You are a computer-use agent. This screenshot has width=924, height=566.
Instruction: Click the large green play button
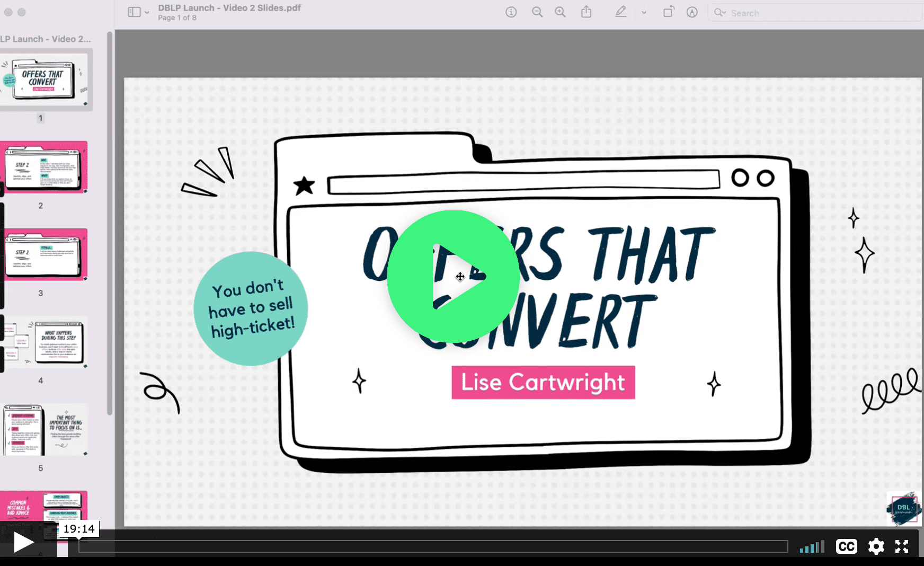pyautogui.click(x=453, y=277)
